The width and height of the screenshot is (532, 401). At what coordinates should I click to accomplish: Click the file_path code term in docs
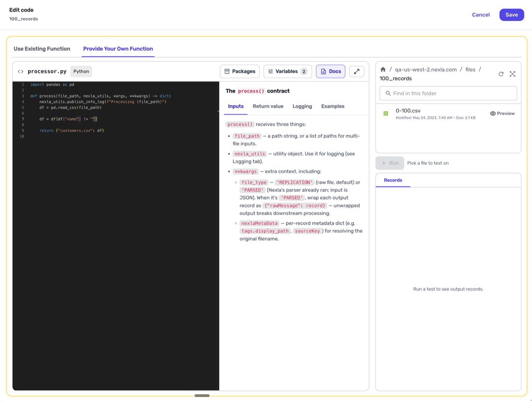pos(247,136)
